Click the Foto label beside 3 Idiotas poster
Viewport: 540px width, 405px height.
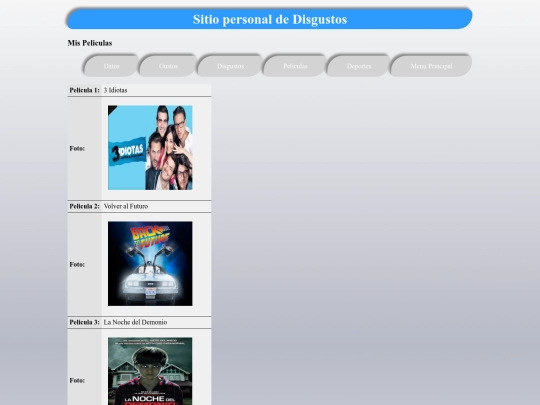click(77, 148)
